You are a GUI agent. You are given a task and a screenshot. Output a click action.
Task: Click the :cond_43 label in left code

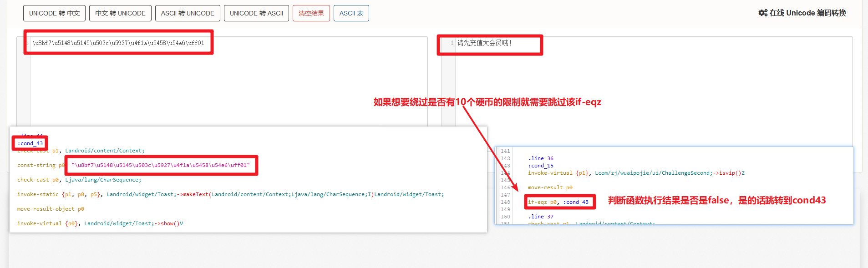(30, 143)
